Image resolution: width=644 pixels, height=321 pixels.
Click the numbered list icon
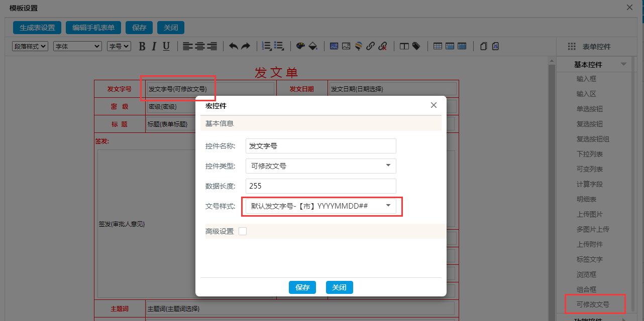tap(267, 46)
